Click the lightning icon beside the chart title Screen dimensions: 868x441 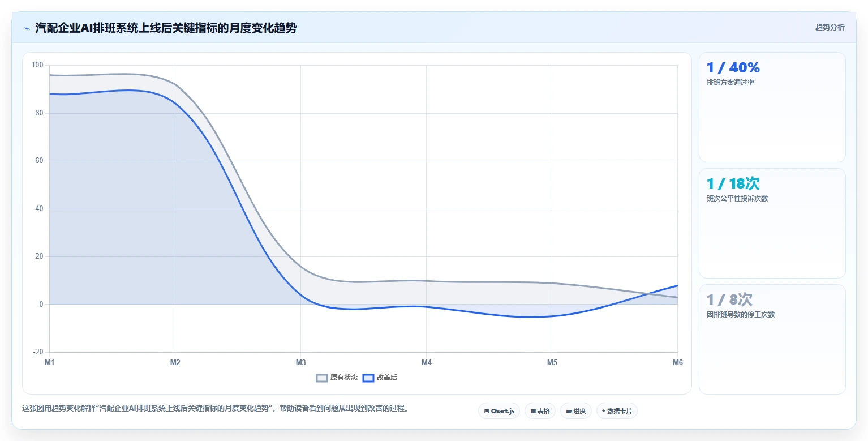click(27, 28)
